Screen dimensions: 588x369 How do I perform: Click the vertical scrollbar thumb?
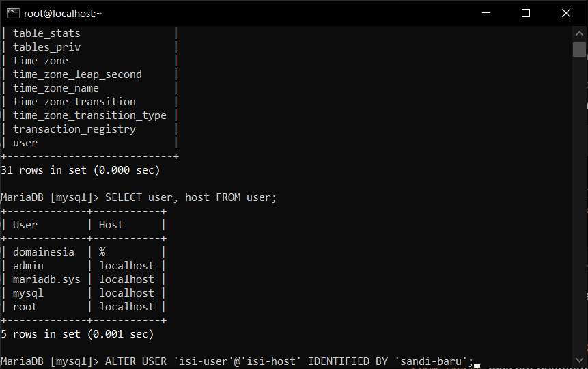(580, 49)
